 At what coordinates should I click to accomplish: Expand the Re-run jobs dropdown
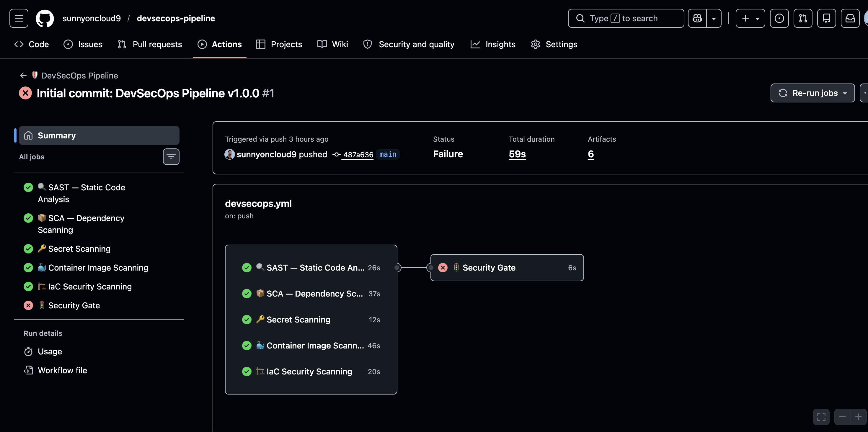(x=812, y=93)
